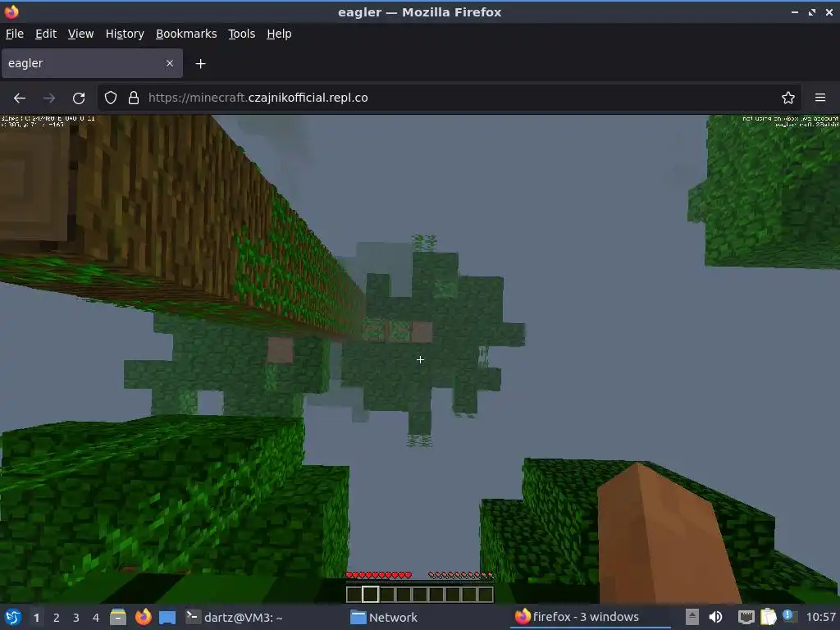
Task: Open the Help menu
Action: click(x=279, y=34)
